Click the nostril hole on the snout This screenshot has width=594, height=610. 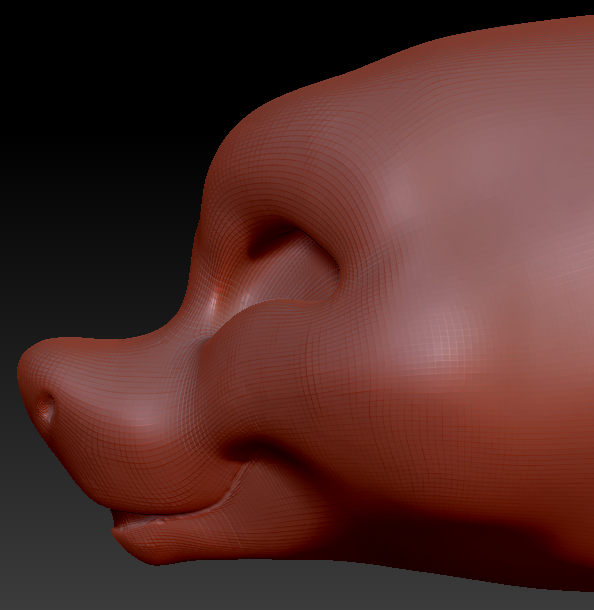(x=47, y=408)
